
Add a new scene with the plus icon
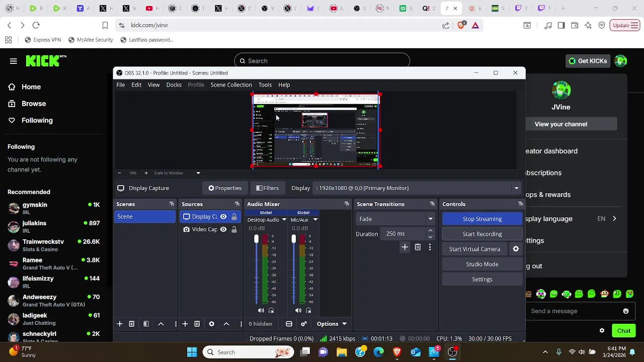coord(120,324)
